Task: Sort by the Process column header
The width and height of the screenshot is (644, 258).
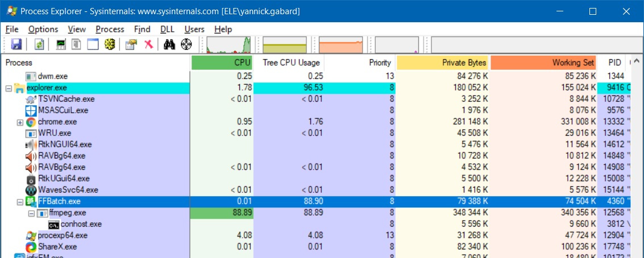Action: 95,63
